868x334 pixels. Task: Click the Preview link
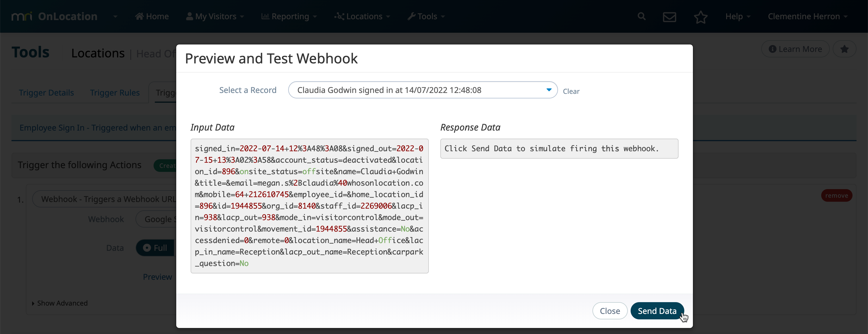click(x=157, y=277)
